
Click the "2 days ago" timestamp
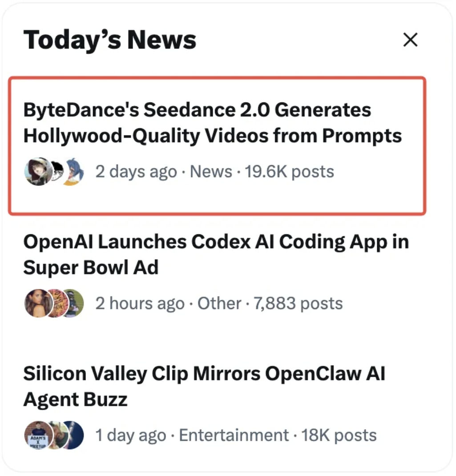pyautogui.click(x=136, y=171)
